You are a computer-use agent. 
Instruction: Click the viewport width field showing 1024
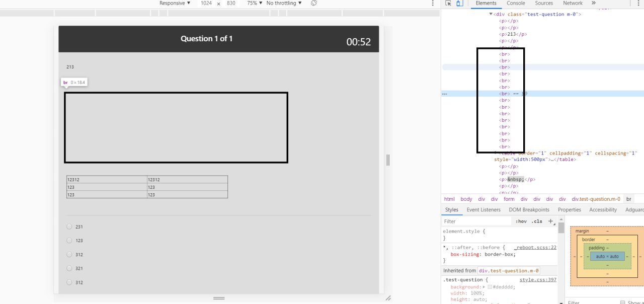tap(206, 3)
